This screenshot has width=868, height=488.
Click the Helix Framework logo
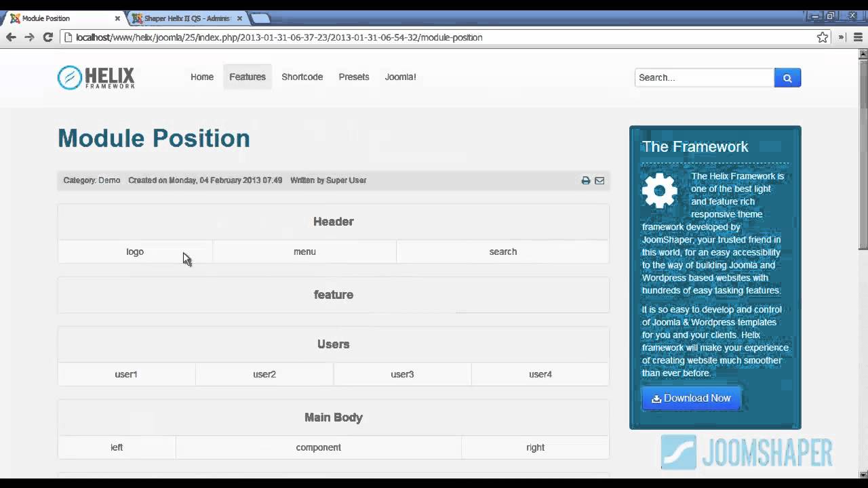pyautogui.click(x=96, y=77)
